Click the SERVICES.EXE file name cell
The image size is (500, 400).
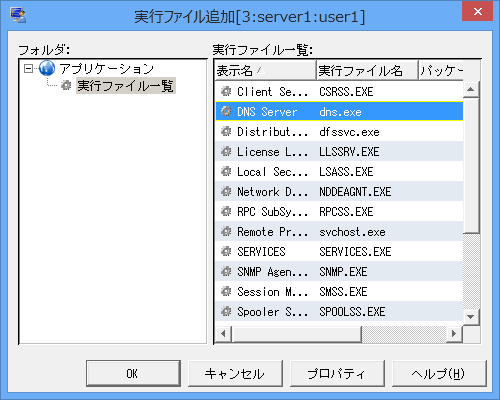355,251
